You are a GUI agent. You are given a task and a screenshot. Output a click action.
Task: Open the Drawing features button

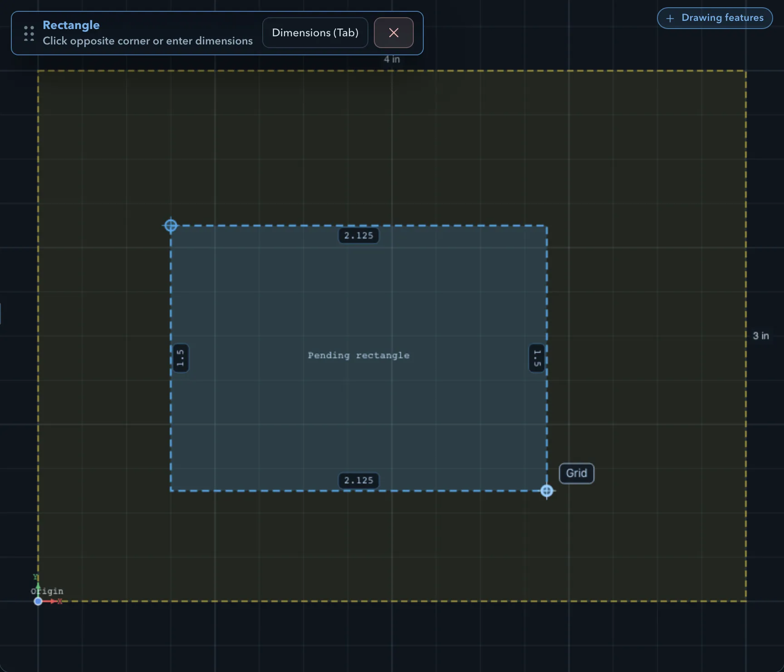(x=715, y=18)
